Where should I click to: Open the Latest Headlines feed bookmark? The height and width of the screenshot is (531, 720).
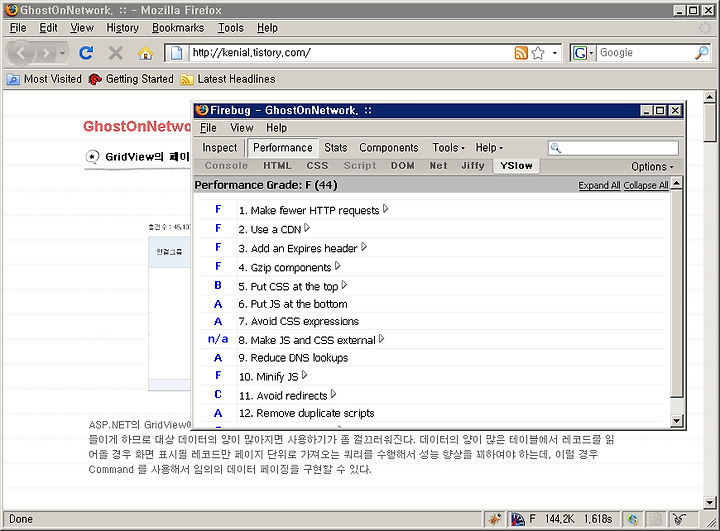click(x=228, y=79)
